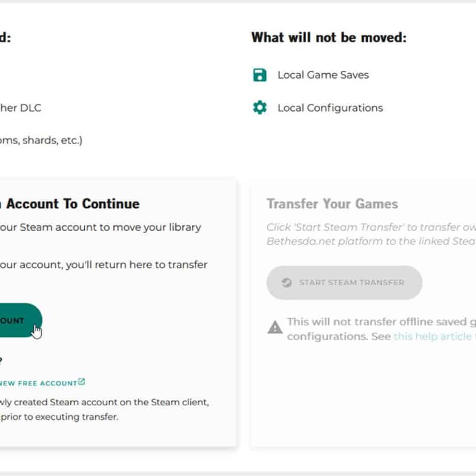This screenshot has height=476, width=476.
Task: Click the 'you'll return here to transfer' text
Action: click(103, 265)
